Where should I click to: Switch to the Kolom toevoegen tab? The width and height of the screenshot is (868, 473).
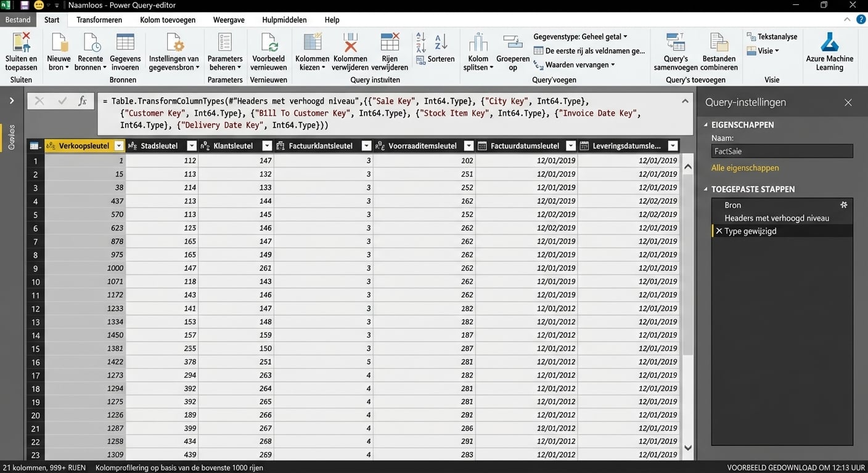[x=166, y=19]
